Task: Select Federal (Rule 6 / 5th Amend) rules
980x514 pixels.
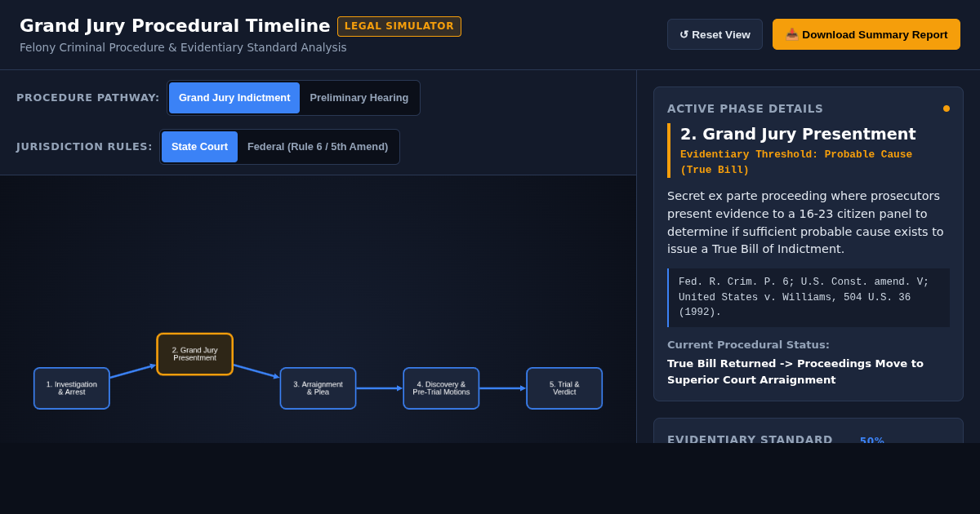Action: tap(318, 147)
